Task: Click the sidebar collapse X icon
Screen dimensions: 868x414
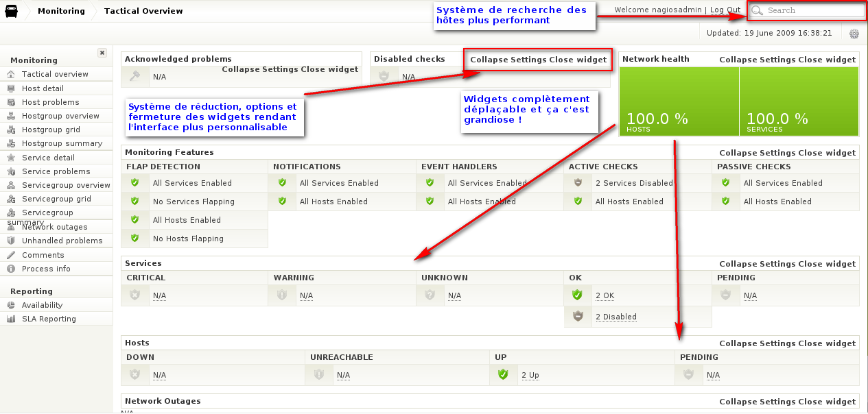Action: [102, 53]
